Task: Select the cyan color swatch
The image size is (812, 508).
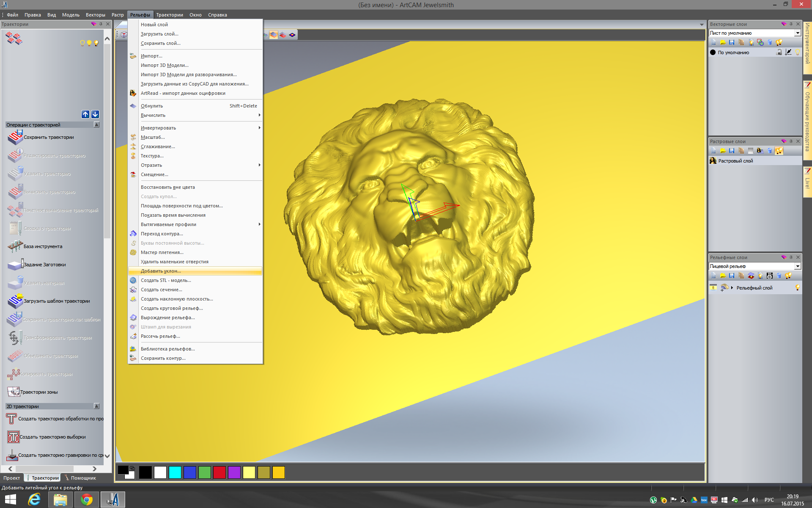Action: click(x=175, y=472)
